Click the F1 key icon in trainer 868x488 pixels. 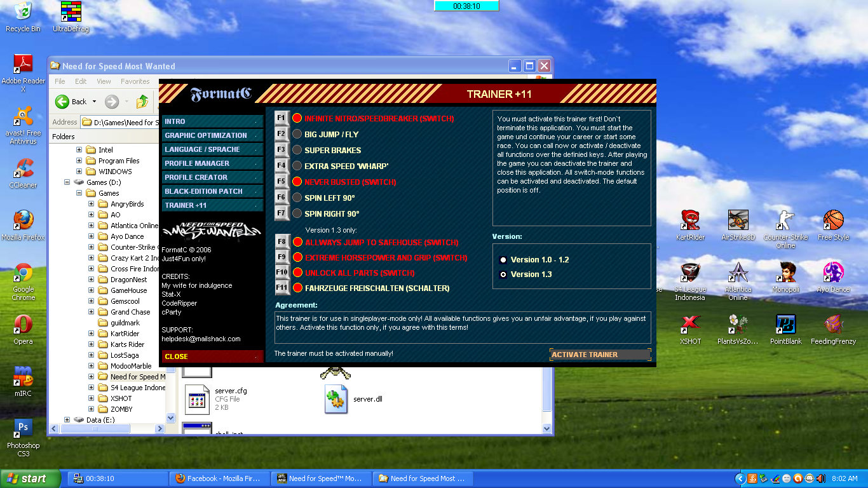click(x=281, y=118)
